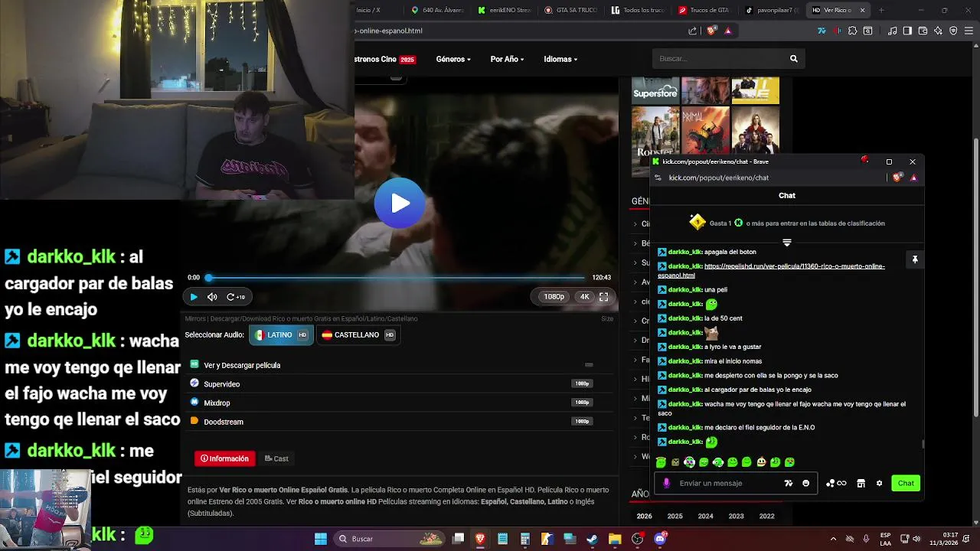Select 1080p quality in the player
The image size is (980, 551).
tap(554, 297)
